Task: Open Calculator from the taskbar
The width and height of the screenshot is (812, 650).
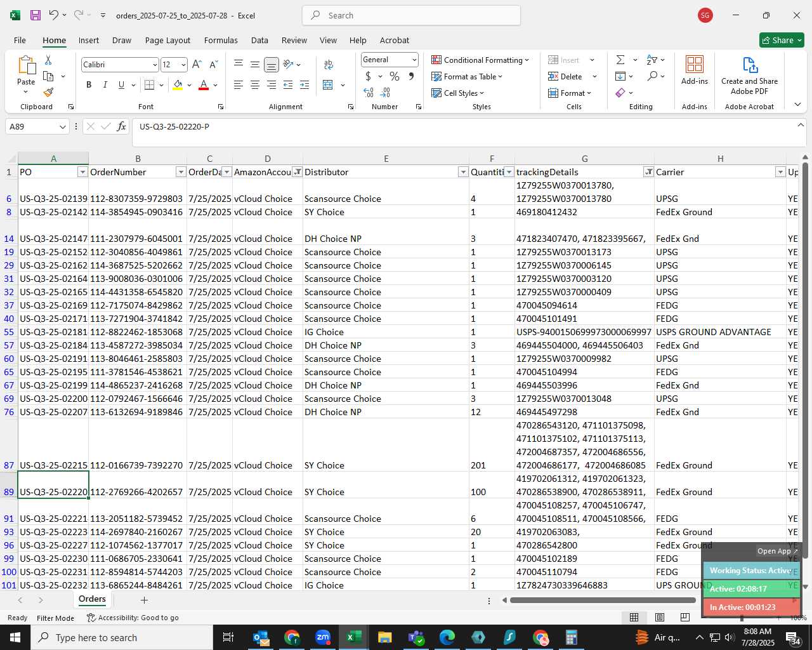Action: pos(571,637)
